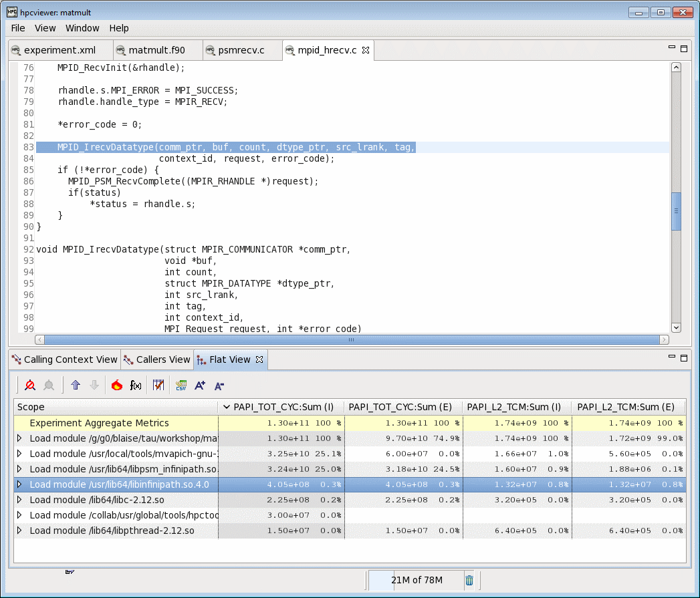
Task: Maximize the Flat View pane
Action: pyautogui.click(x=683, y=359)
